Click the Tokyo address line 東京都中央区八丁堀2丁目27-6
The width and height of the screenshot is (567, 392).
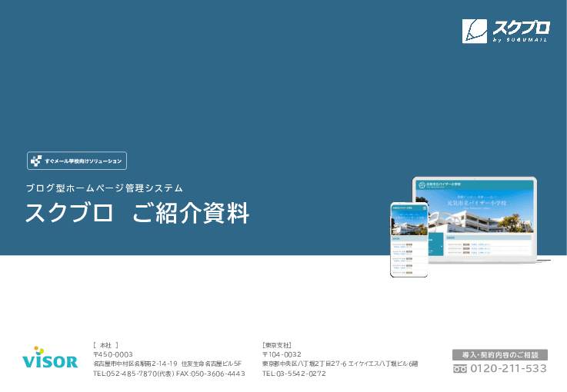click(x=305, y=364)
